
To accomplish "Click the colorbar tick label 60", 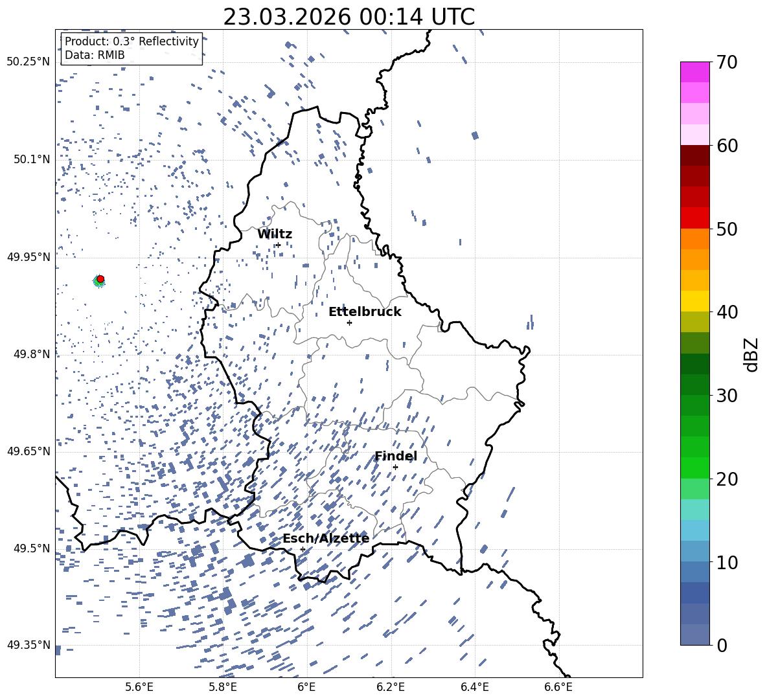I will [x=726, y=146].
